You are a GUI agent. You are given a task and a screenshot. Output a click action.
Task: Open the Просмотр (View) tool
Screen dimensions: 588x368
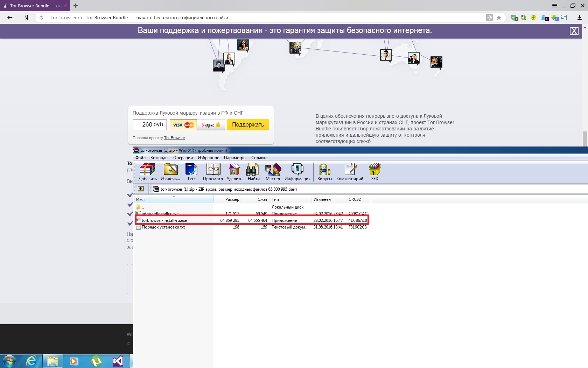pyautogui.click(x=213, y=172)
